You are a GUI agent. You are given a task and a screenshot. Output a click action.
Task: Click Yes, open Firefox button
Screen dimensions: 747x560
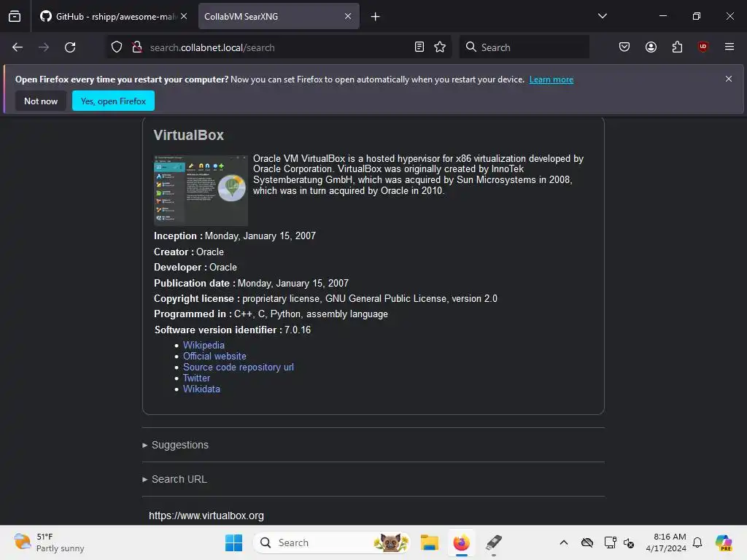point(113,101)
